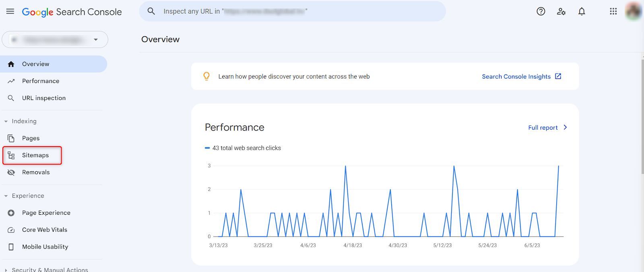
Task: Click the 4/30/23 date label on chart
Action: coord(398,245)
